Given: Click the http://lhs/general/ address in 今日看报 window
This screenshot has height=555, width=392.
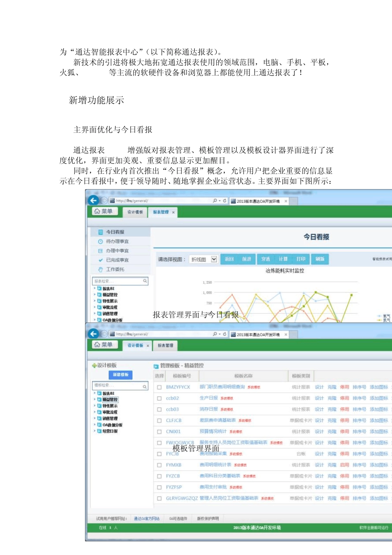Looking at the screenshot, I should click(132, 201).
